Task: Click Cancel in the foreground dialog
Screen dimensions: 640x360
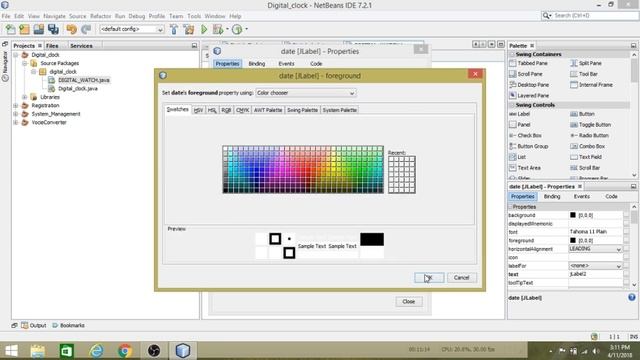Action: point(462,278)
